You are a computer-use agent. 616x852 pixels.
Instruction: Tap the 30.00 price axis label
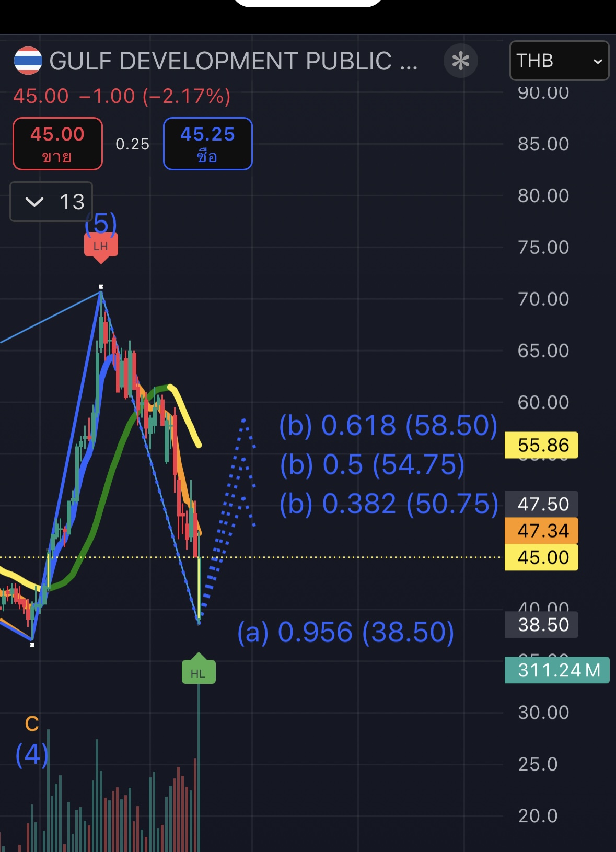(x=543, y=713)
